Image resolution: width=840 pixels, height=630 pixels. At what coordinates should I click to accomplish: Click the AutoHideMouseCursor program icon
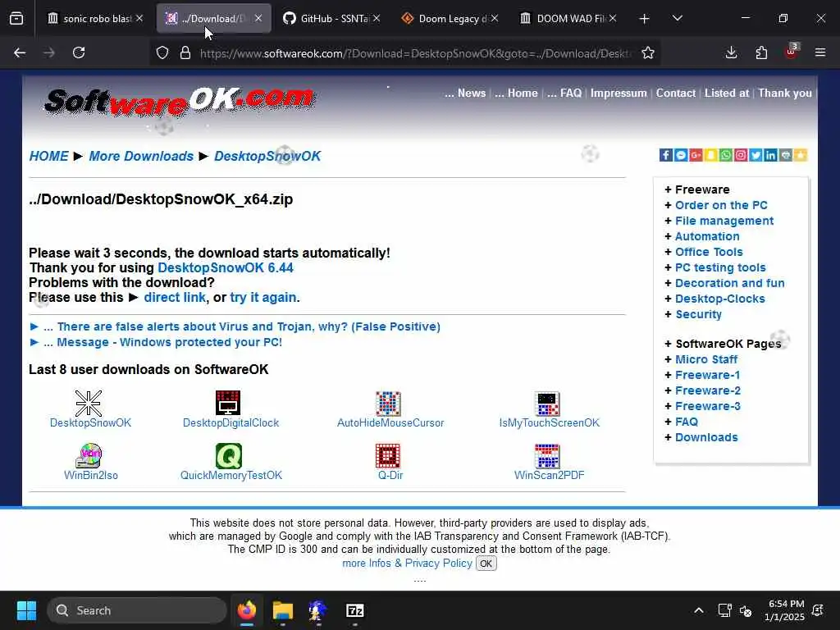[388, 404]
